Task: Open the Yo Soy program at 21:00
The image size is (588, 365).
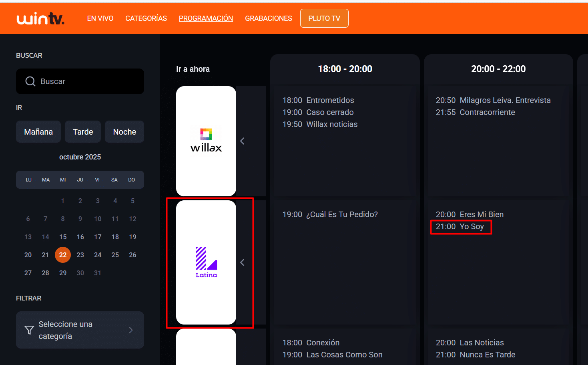Action: coord(460,227)
